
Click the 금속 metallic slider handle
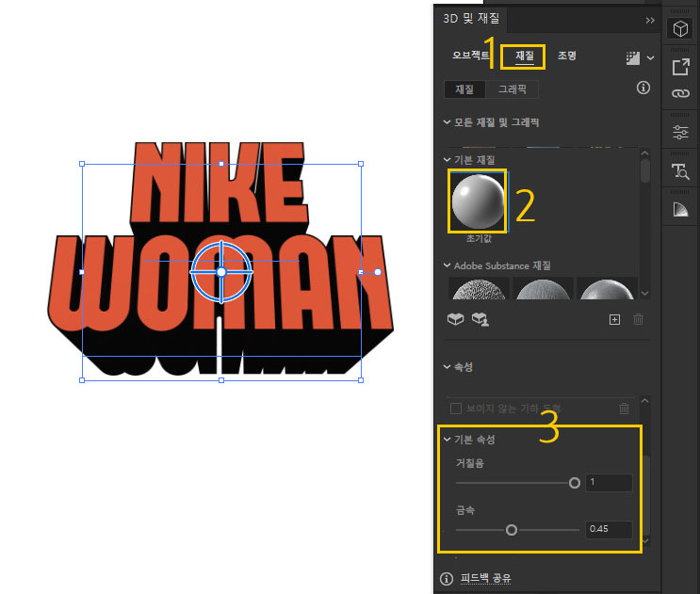tap(512, 530)
